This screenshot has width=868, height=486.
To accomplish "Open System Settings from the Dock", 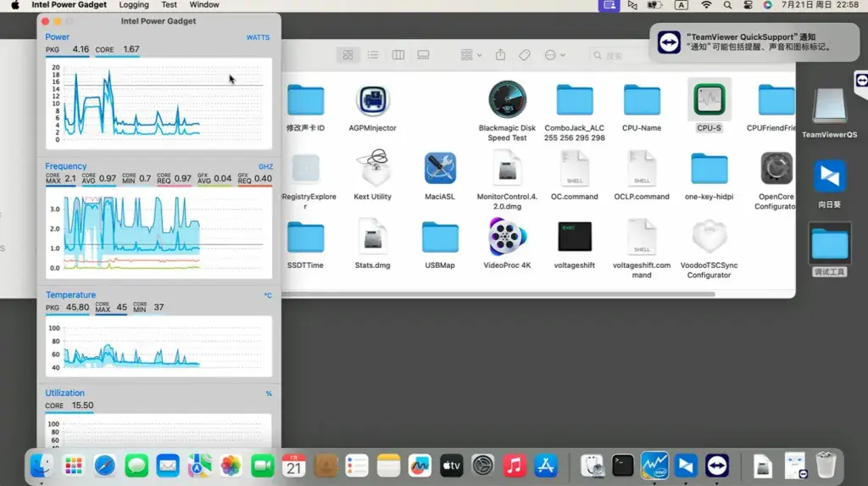I will [482, 466].
